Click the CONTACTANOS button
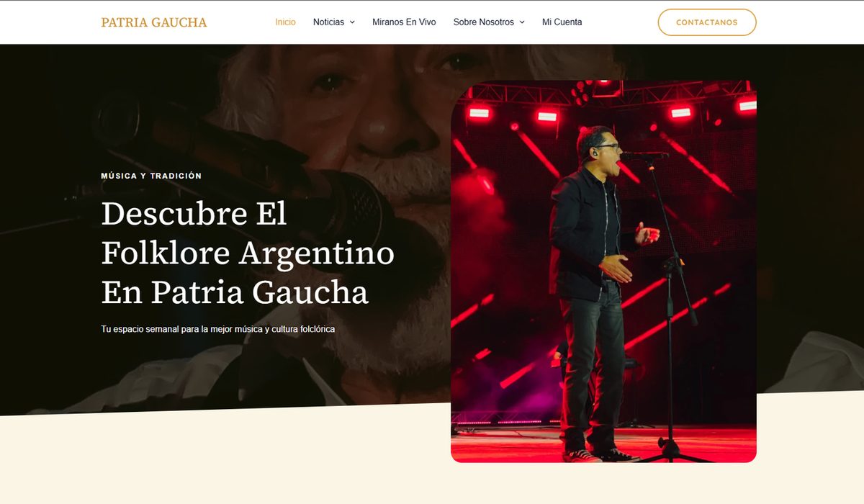Screen dimensions: 864x504 [707, 22]
